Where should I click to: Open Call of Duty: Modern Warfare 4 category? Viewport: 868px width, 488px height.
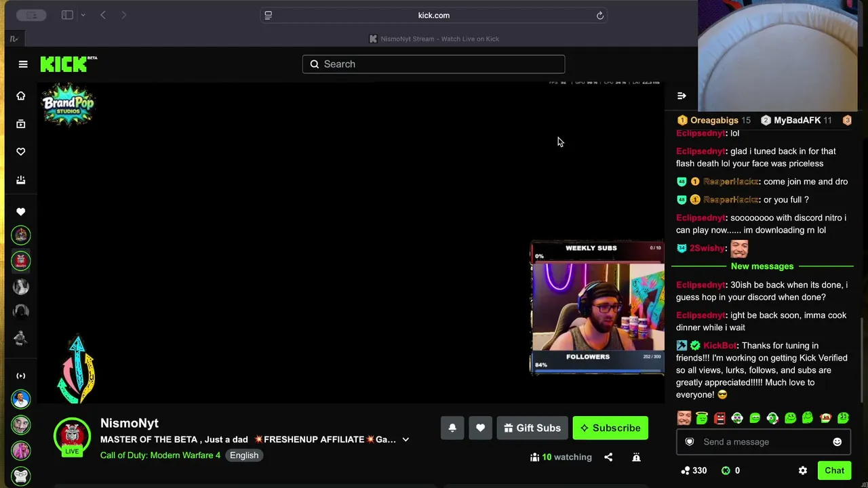pos(160,455)
